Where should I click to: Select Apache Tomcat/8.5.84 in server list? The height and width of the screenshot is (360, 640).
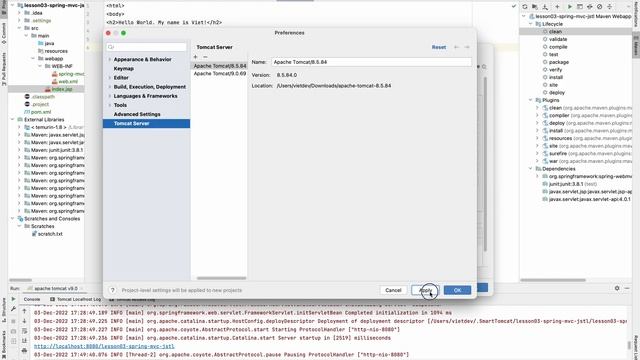(x=220, y=66)
